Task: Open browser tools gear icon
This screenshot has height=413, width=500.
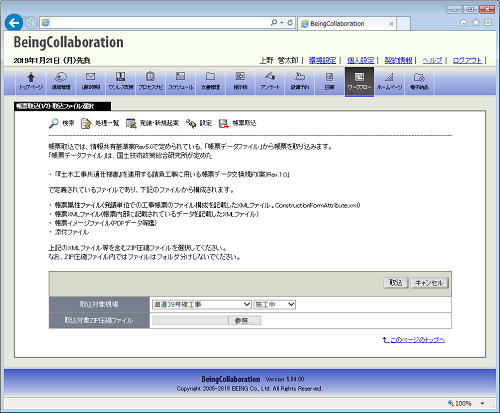Action: (x=488, y=22)
